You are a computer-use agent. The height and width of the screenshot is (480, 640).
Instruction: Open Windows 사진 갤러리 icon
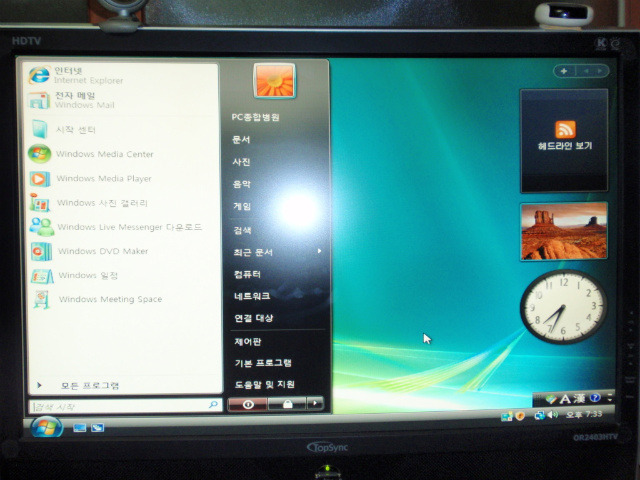point(40,203)
